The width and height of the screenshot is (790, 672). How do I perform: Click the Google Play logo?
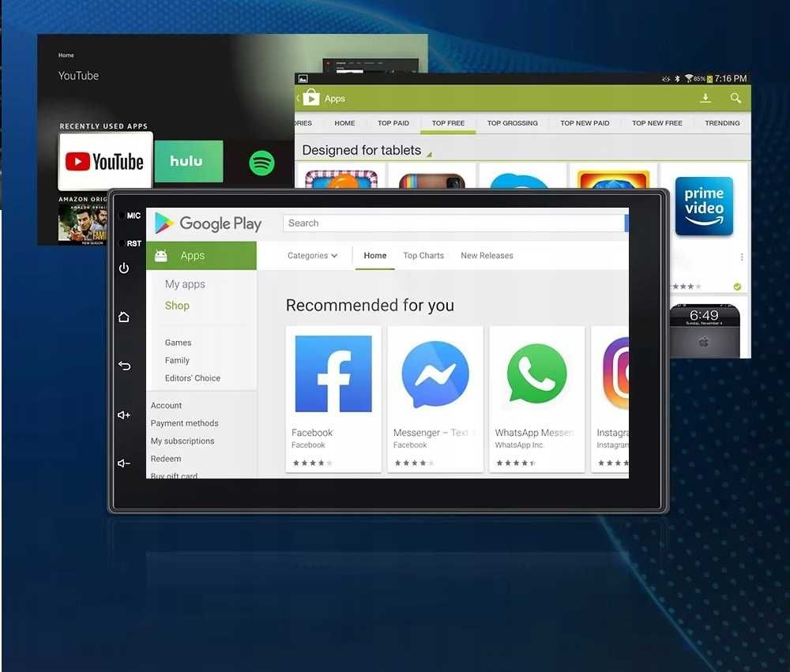click(x=208, y=223)
